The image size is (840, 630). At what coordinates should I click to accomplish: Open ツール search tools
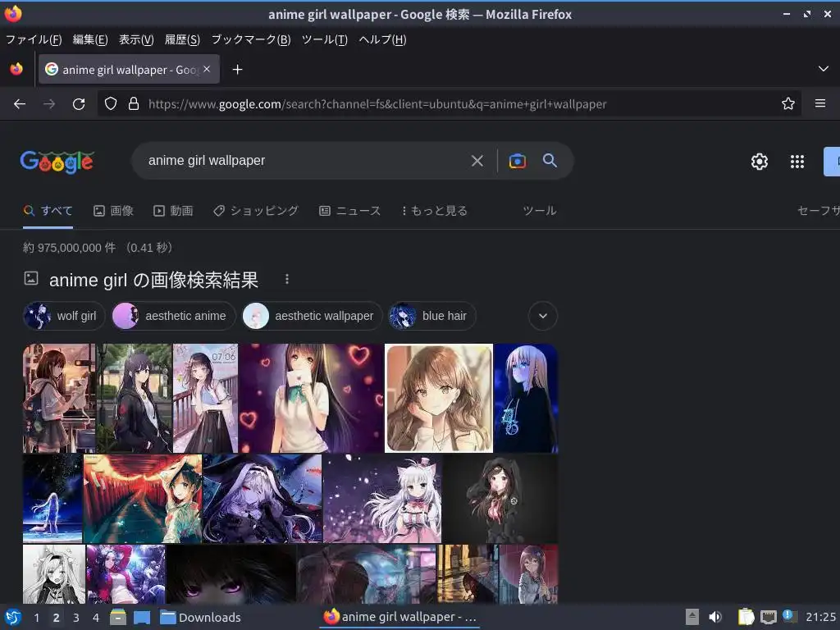click(540, 211)
